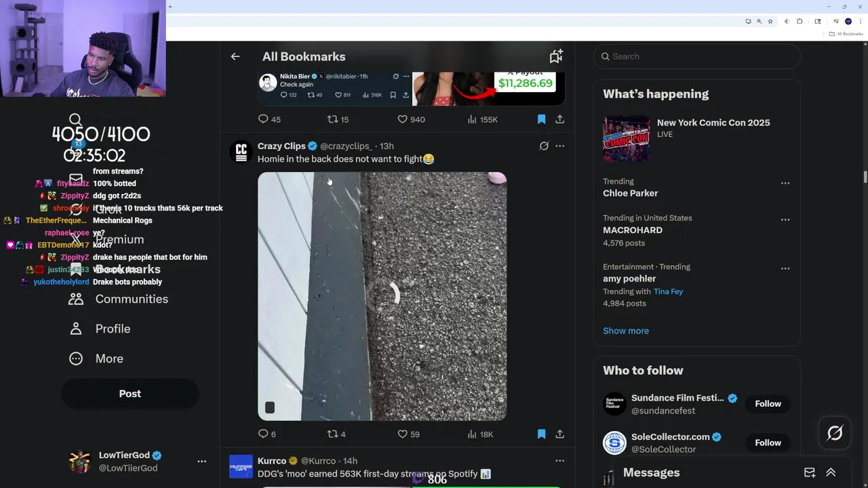This screenshot has height=488, width=868.
Task: Remove bookmark from Crazy Clips post
Action: pyautogui.click(x=541, y=434)
